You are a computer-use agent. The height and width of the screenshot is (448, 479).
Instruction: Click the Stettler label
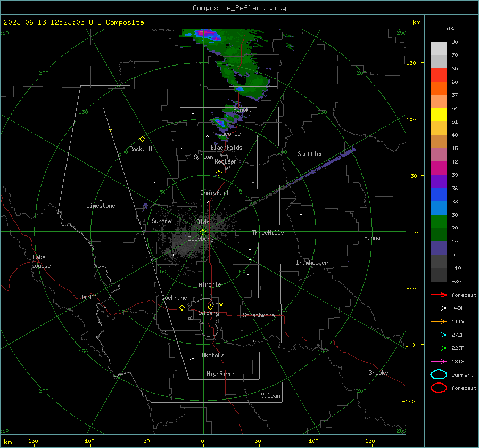(310, 154)
